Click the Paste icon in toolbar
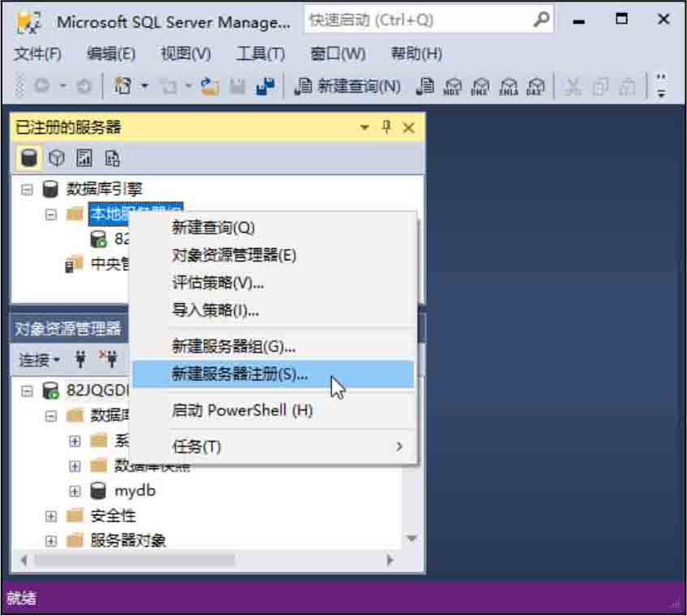 coord(627,87)
